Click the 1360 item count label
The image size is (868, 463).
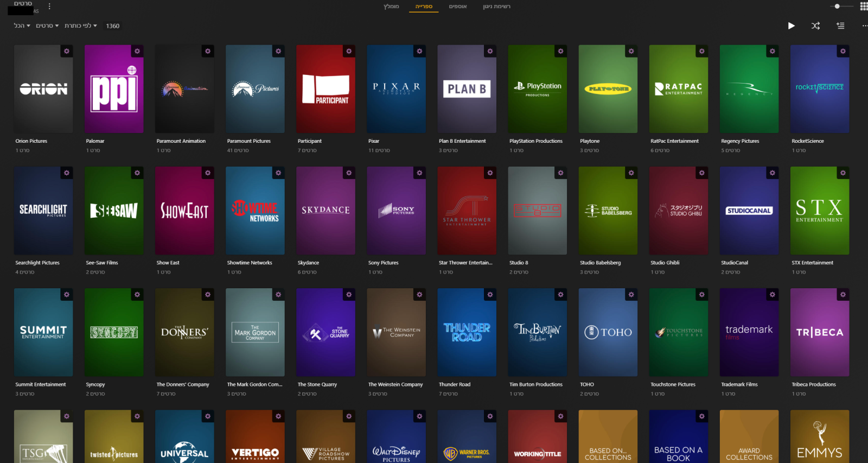(x=113, y=26)
